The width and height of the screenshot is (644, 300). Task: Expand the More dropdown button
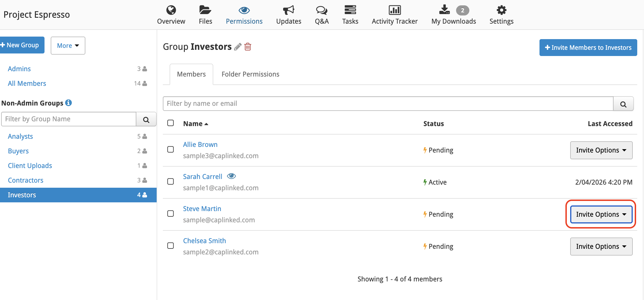pos(68,46)
